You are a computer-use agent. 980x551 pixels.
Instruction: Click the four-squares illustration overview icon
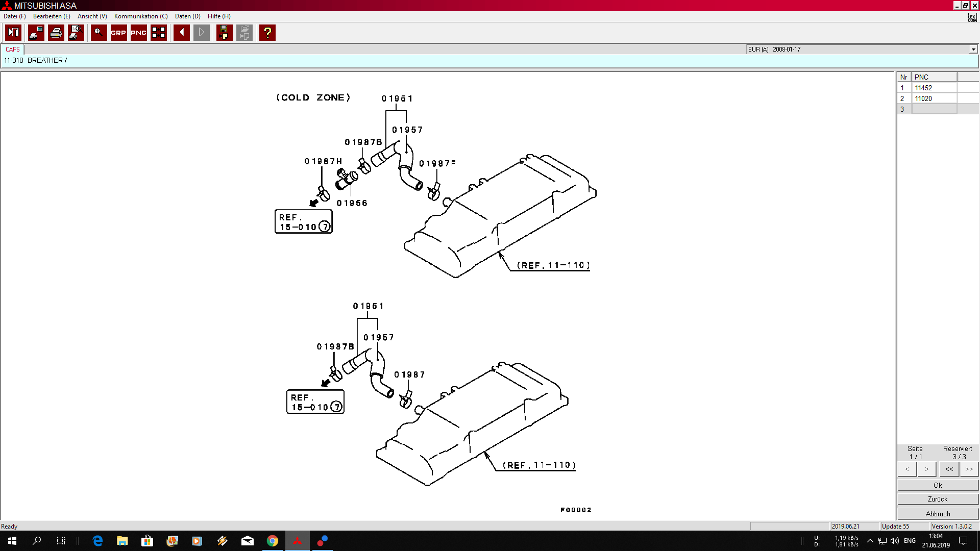coord(159,33)
